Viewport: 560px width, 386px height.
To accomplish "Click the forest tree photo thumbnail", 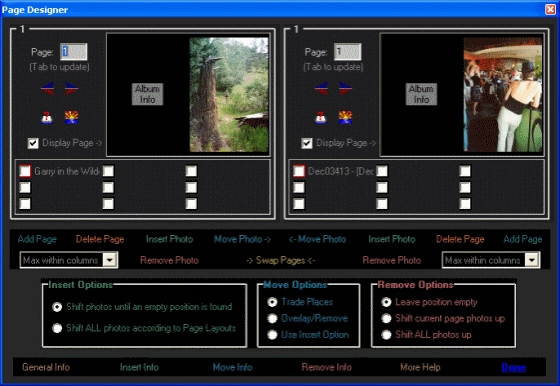I will point(229,95).
